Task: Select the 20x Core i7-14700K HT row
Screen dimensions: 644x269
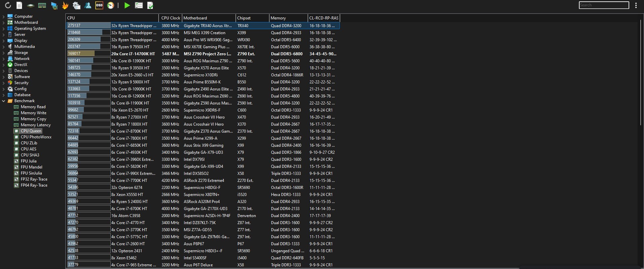Action: pos(203,54)
